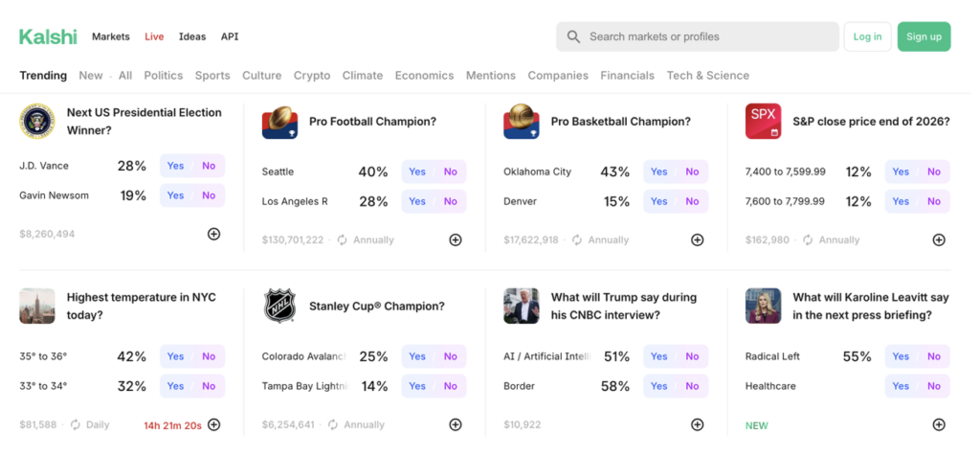Click the Pro Football Champion icon
Screen dimensions: 980x456
point(279,122)
